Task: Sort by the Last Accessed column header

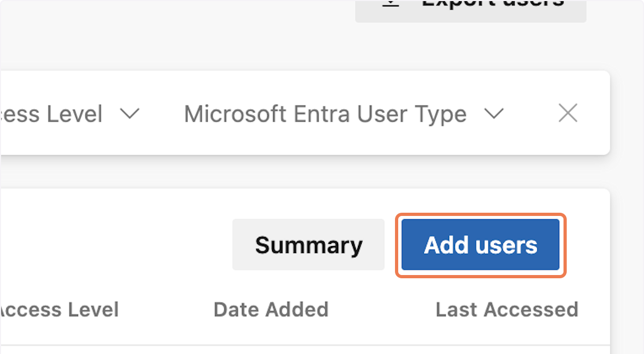Action: [507, 309]
